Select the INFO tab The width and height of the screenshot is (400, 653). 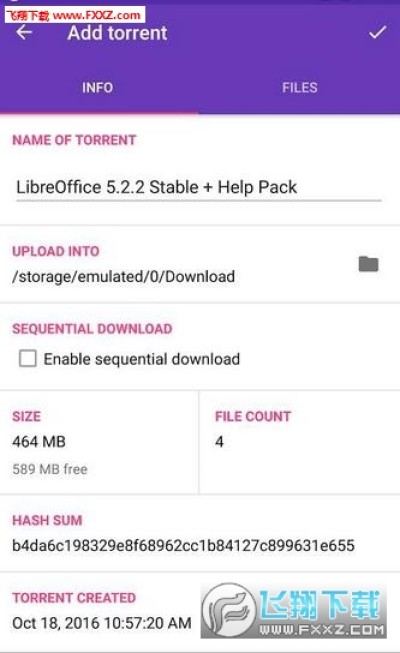coord(98,87)
